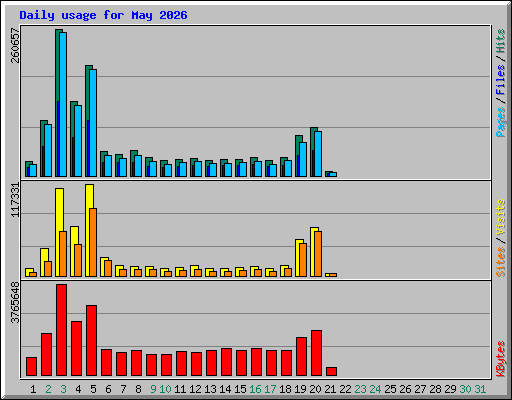This screenshot has width=512, height=400.
Task: Click the Visits legend label
Action: tap(500, 217)
